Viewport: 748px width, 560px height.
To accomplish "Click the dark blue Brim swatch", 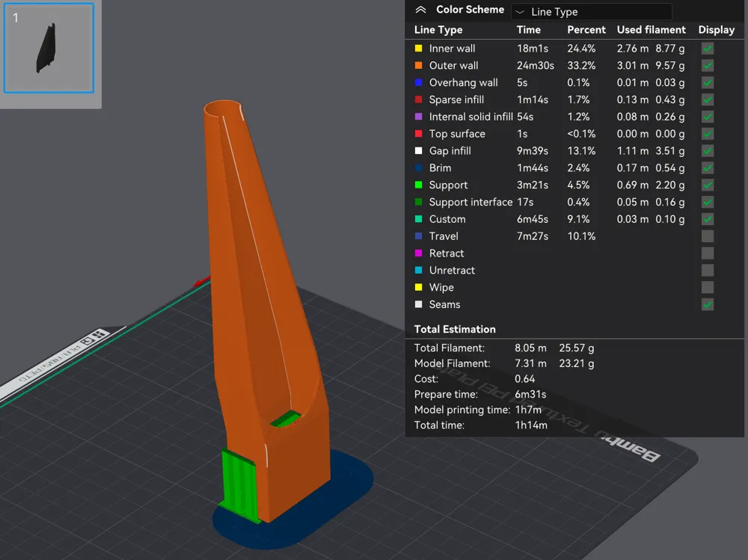I will click(418, 168).
